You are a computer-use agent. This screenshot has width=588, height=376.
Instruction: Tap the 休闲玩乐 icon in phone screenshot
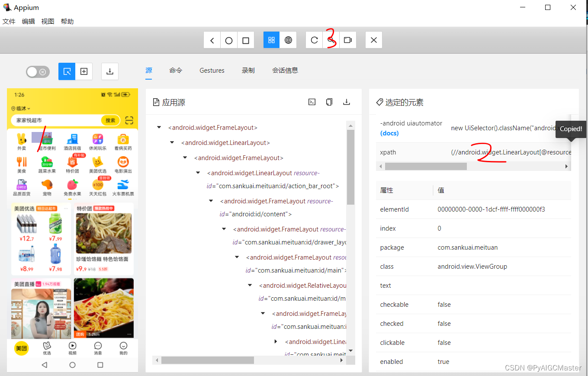[97, 142]
